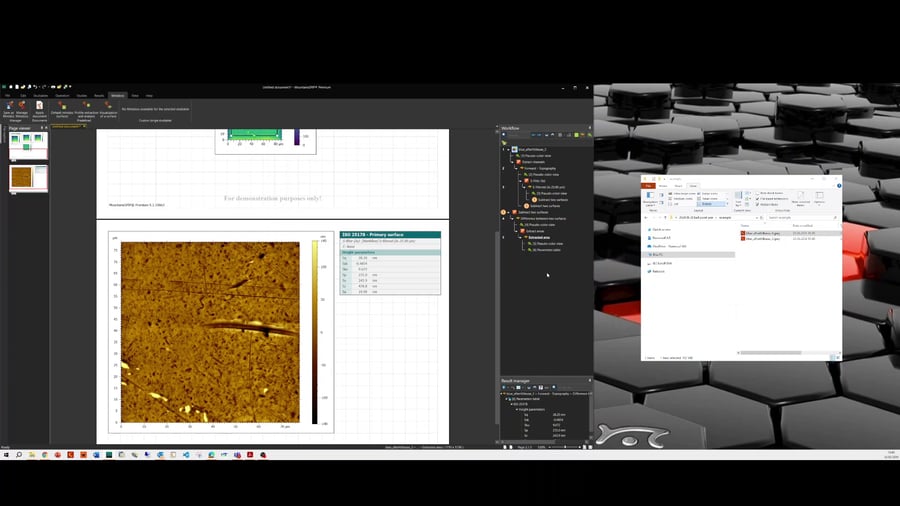The image size is (900, 506).
Task: Select Quick access in Explorer navigation
Action: click(661, 229)
